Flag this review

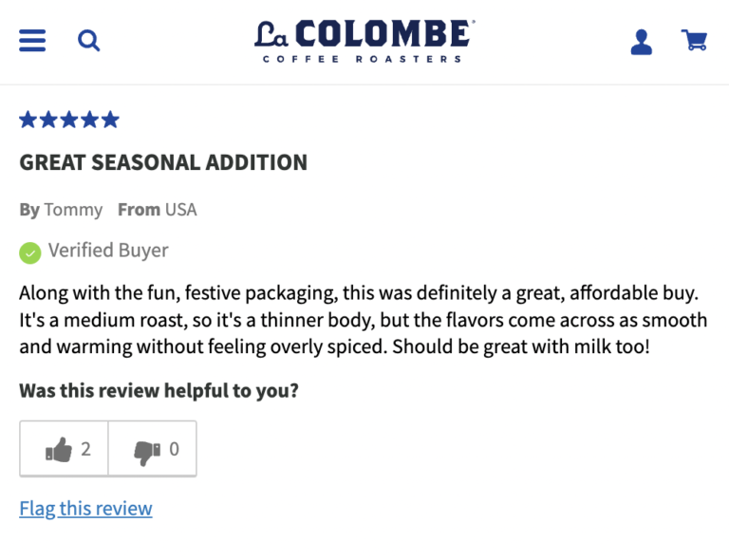pos(85,509)
